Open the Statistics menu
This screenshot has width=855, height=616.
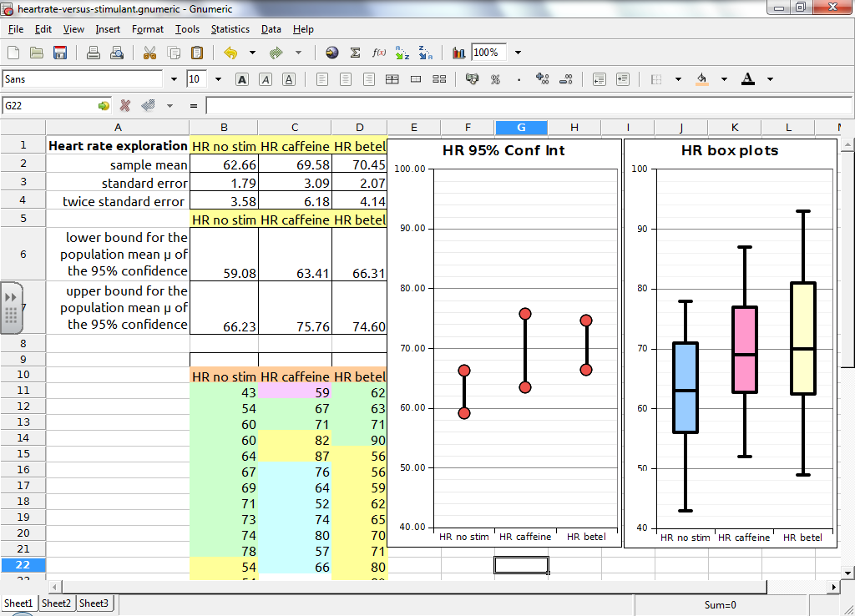[x=230, y=29]
